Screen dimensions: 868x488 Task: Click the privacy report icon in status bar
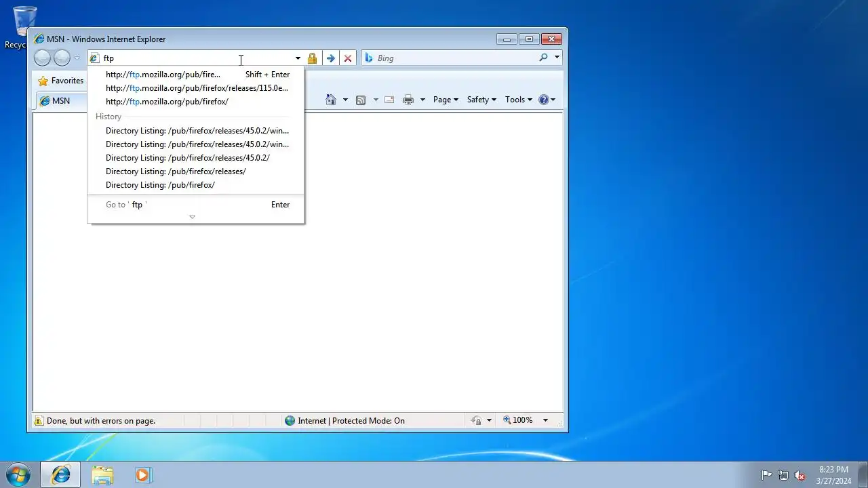tap(477, 421)
